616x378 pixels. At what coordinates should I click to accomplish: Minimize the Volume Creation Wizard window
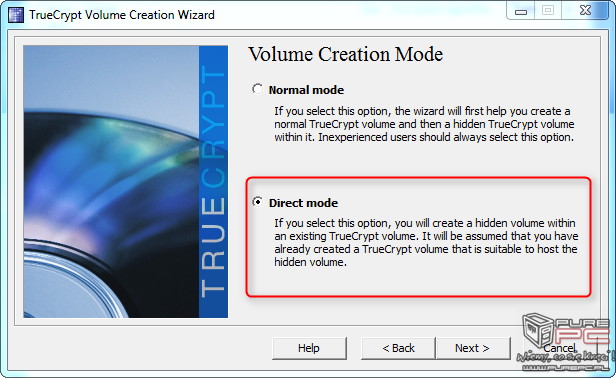tap(521, 11)
